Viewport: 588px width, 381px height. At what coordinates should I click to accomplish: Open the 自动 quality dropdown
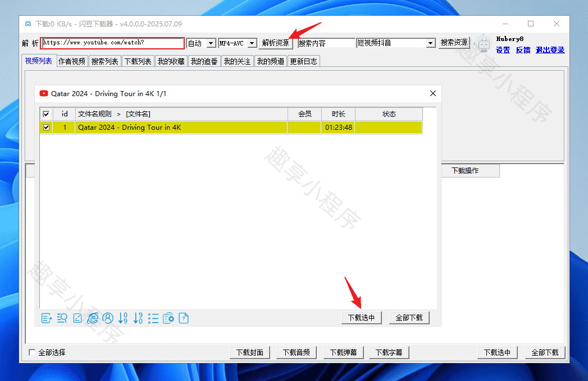(211, 43)
